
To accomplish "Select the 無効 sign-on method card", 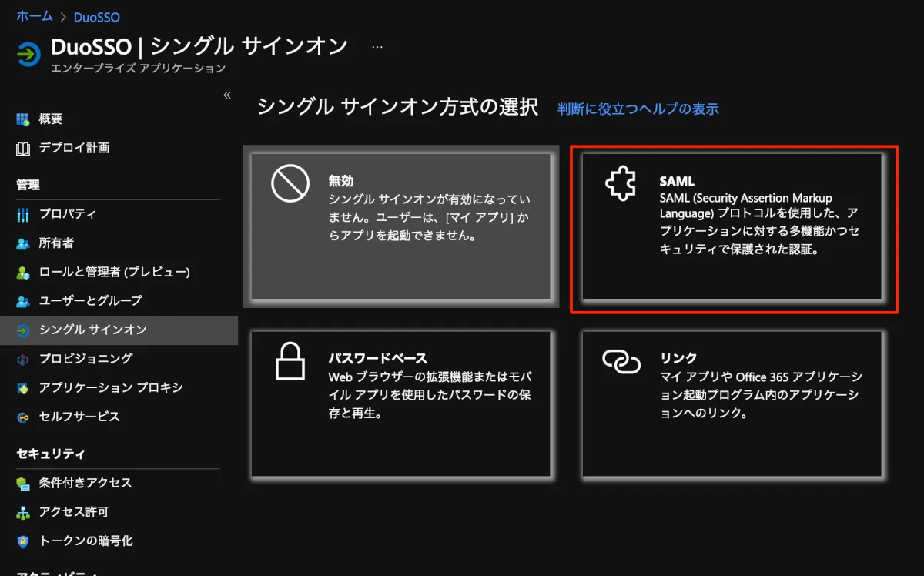I will pyautogui.click(x=400, y=226).
